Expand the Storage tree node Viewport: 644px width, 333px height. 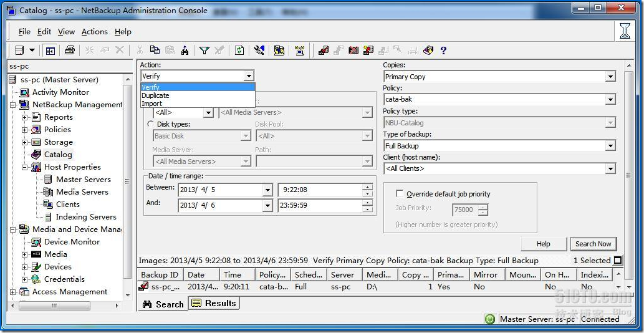coord(25,142)
